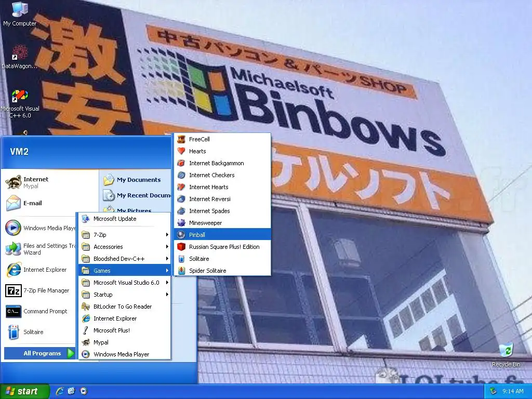Click the Internet Explorer quick launch icon
Image resolution: width=532 pixels, height=399 pixels.
click(x=60, y=391)
